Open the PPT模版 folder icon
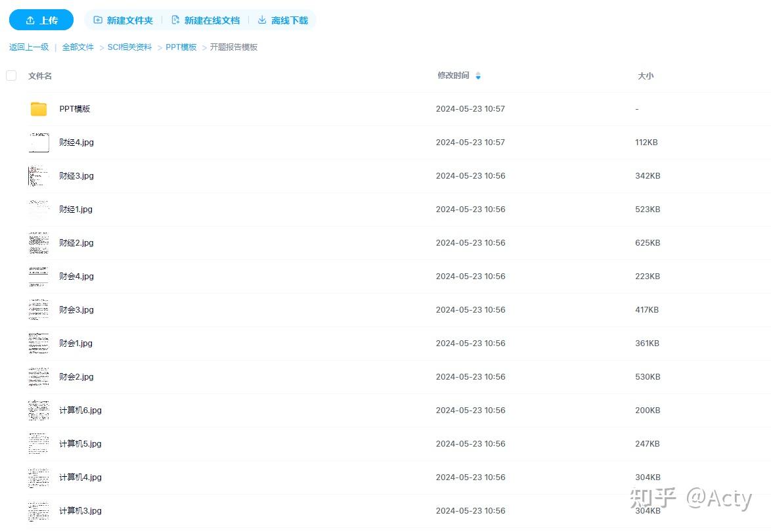771x532 pixels. tap(39, 108)
